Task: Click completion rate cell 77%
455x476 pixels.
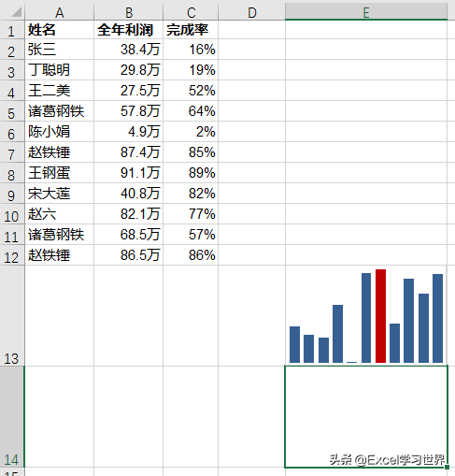Action: pos(191,214)
